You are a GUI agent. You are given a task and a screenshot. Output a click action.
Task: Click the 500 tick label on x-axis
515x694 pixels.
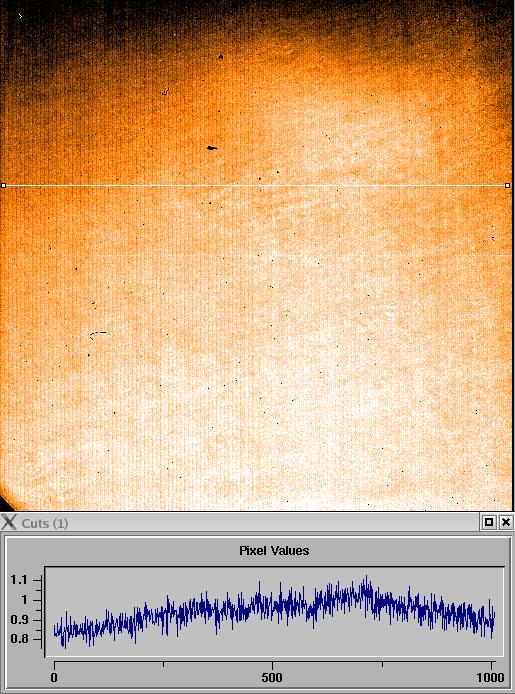[x=272, y=677]
